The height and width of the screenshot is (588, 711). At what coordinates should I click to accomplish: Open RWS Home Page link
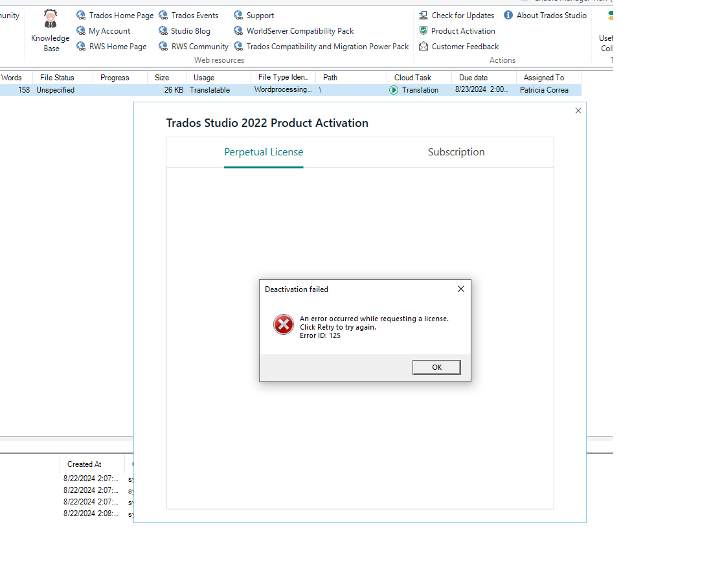point(111,46)
